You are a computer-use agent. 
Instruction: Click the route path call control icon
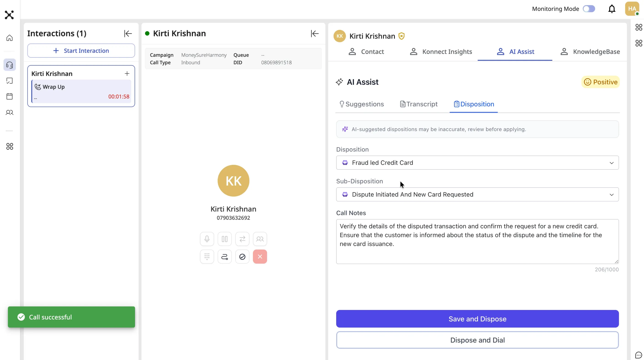pyautogui.click(x=224, y=257)
